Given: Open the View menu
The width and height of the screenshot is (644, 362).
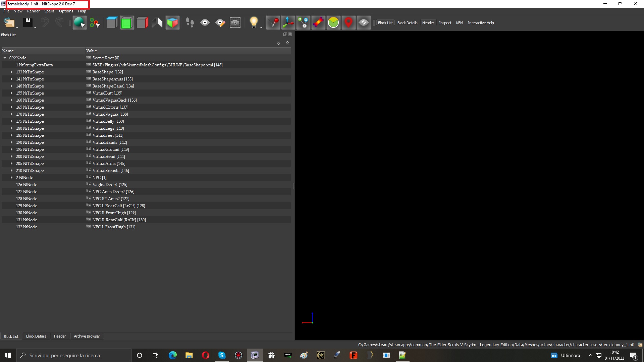Looking at the screenshot, I should (18, 11).
